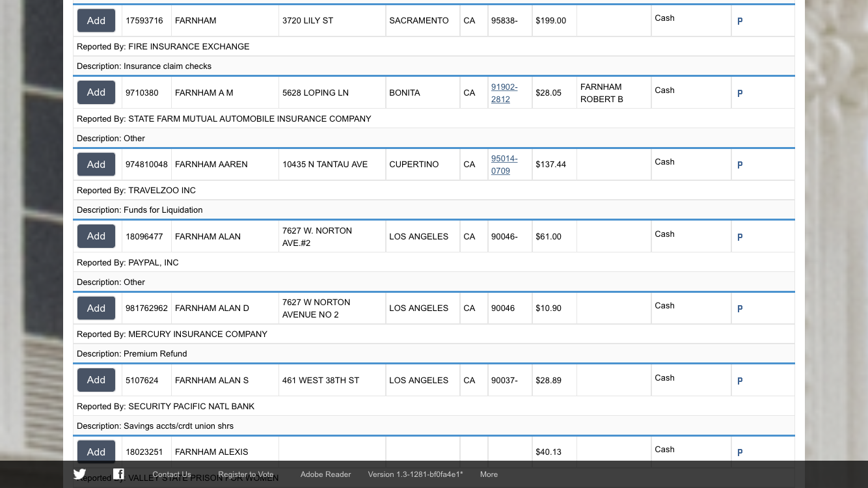Select property ID 5107624

[142, 381]
